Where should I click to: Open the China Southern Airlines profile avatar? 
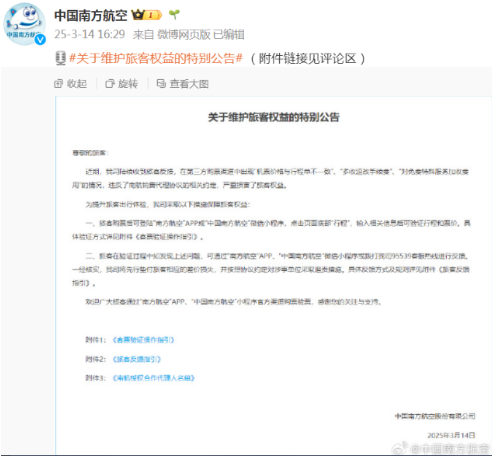pyautogui.click(x=24, y=24)
